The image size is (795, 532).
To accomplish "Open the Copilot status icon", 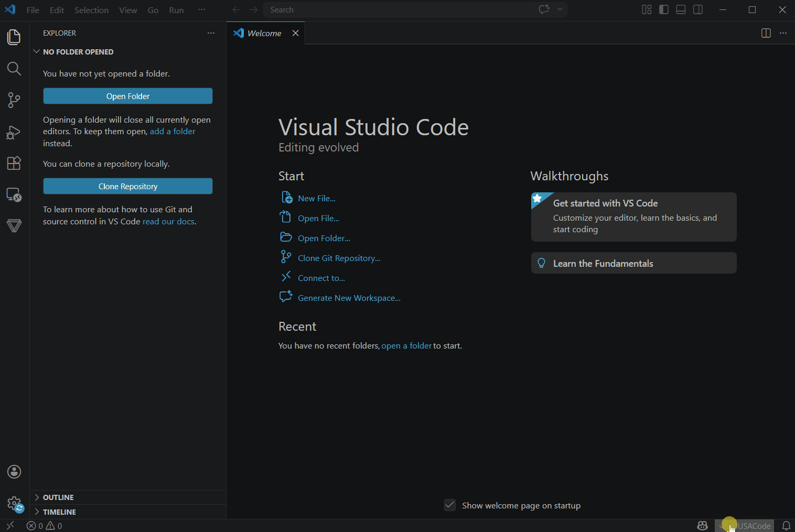I will tap(702, 526).
